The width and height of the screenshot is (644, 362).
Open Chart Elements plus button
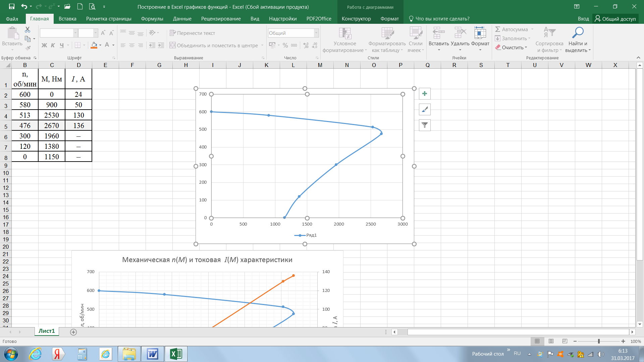[425, 94]
